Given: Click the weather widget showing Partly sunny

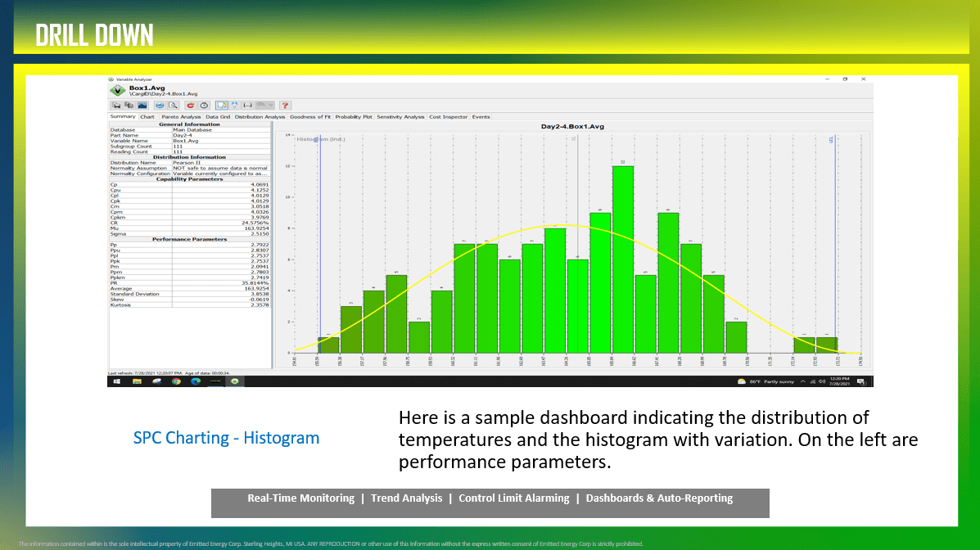Looking at the screenshot, I should [x=765, y=381].
